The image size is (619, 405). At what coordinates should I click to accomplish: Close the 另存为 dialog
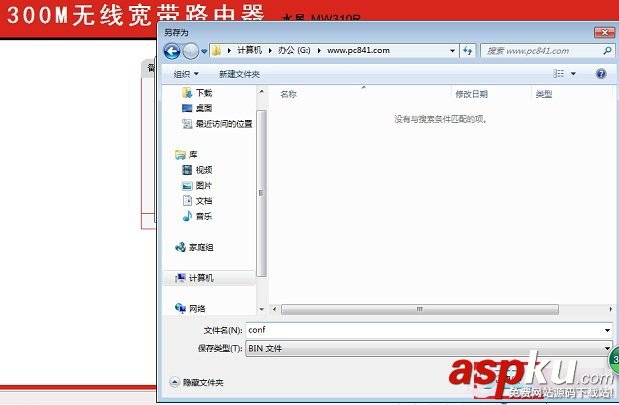point(604,33)
